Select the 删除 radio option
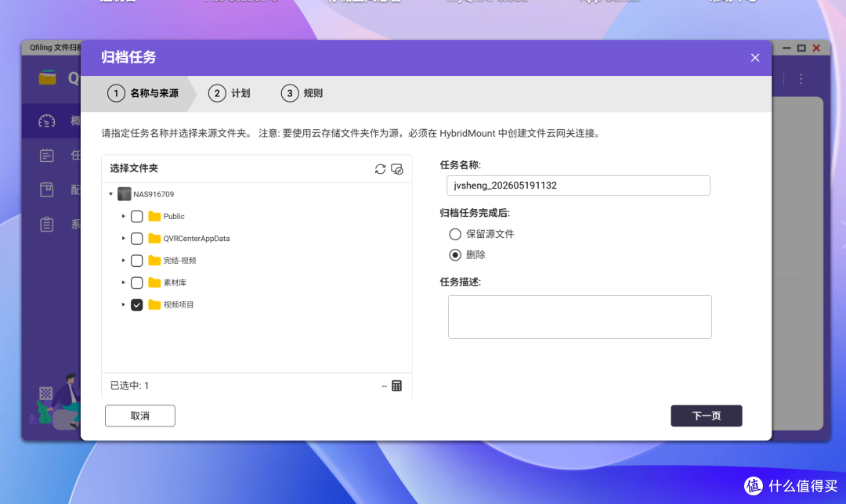Image resolution: width=846 pixels, height=504 pixels. [x=455, y=255]
